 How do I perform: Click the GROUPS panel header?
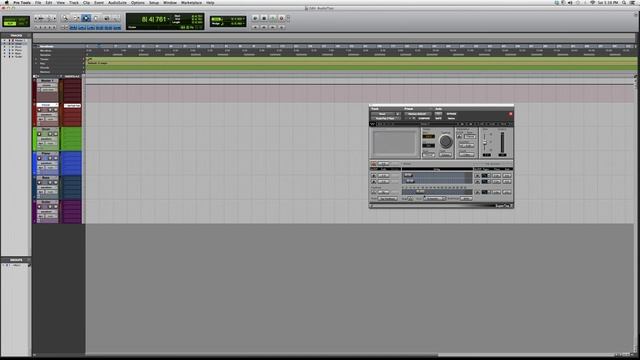click(16, 260)
